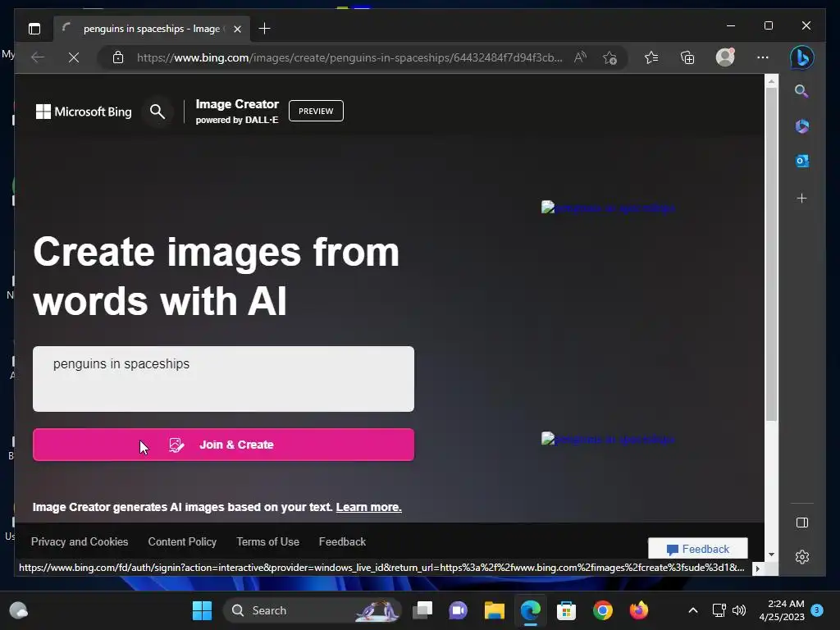Click the taskbar Search box
840x630 pixels.
tap(313, 610)
